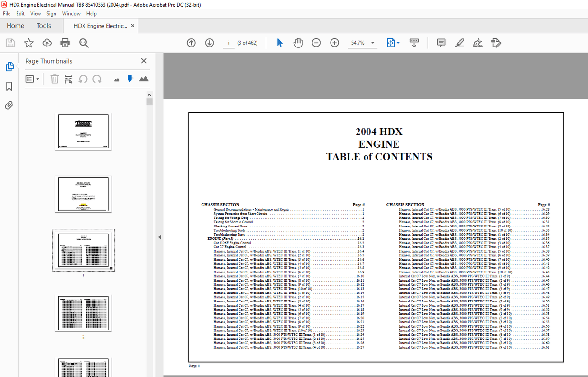Select the Highlight Text tool

point(459,43)
